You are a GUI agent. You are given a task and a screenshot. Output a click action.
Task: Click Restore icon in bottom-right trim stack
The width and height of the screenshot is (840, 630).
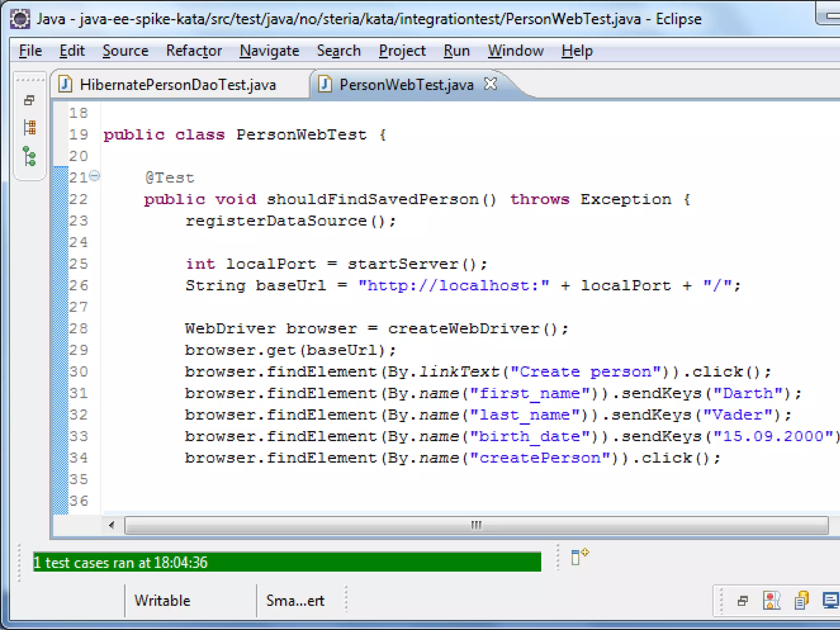[742, 601]
